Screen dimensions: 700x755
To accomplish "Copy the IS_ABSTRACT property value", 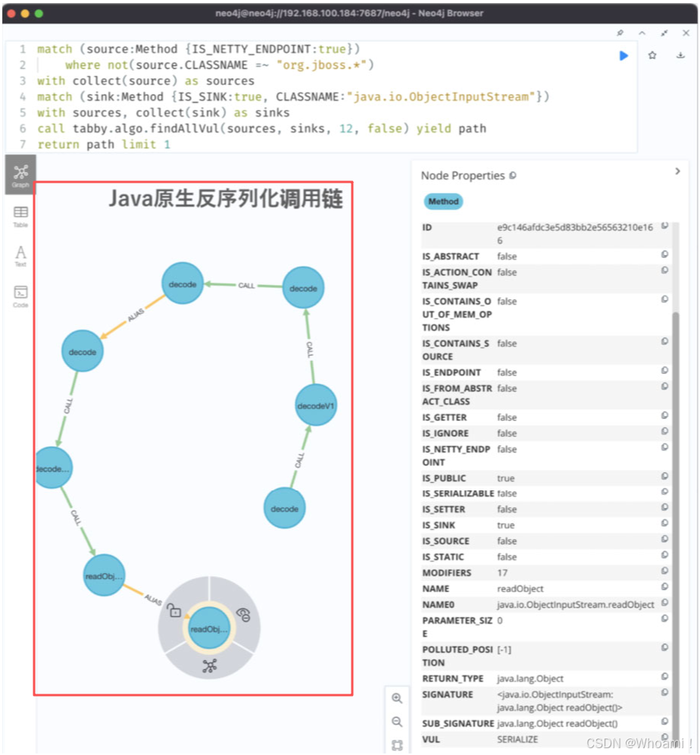I will (x=665, y=254).
